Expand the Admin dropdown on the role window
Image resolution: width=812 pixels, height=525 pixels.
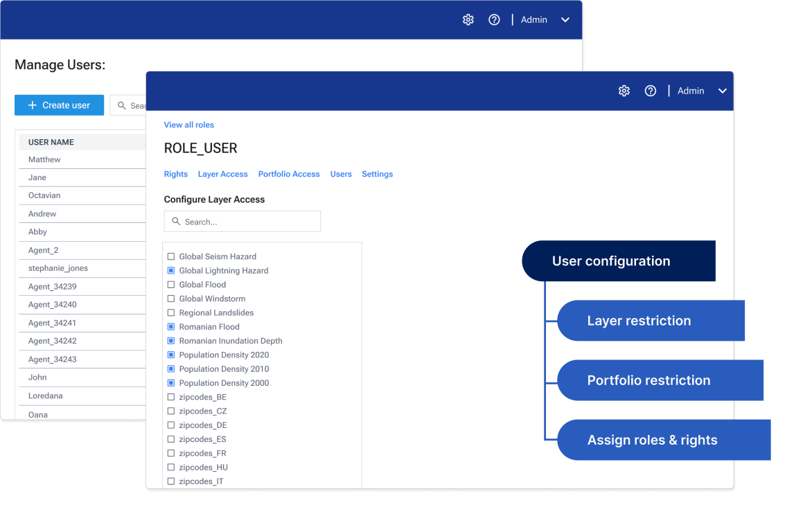[x=722, y=90]
